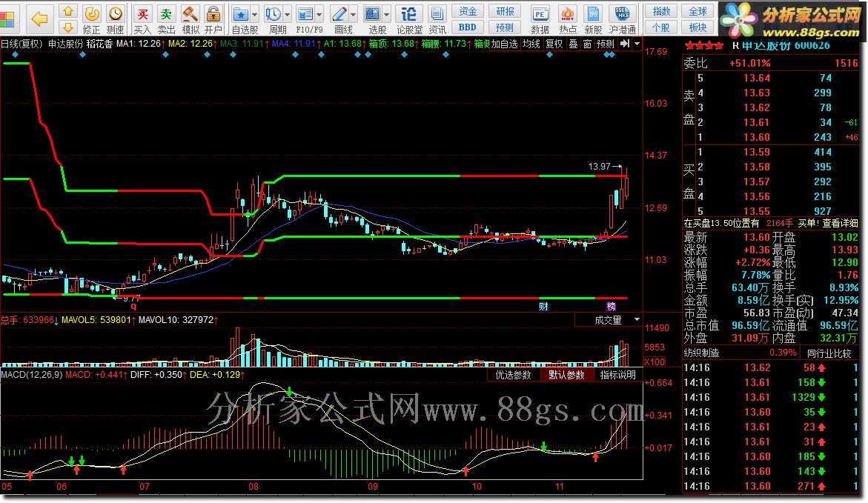This screenshot has height=503, width=868.
Task: Click the 买入 buy icon
Action: tap(142, 19)
